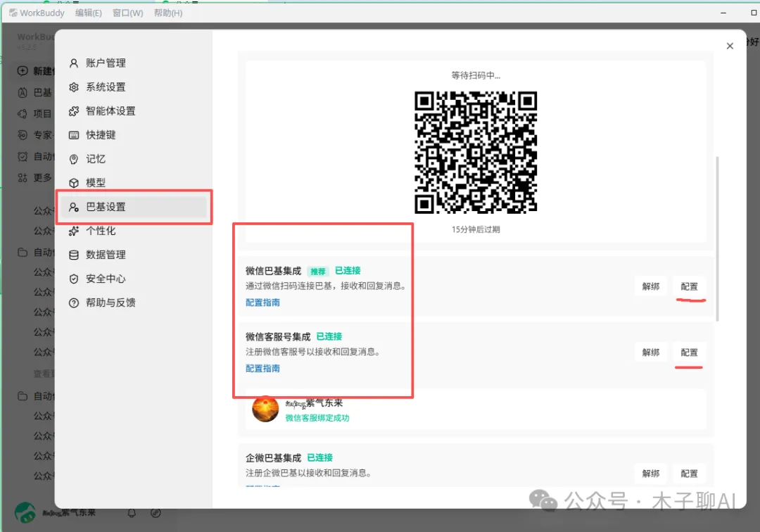Click the 快捷键 keyboard icon
Image resolution: width=760 pixels, height=532 pixels.
(74, 135)
